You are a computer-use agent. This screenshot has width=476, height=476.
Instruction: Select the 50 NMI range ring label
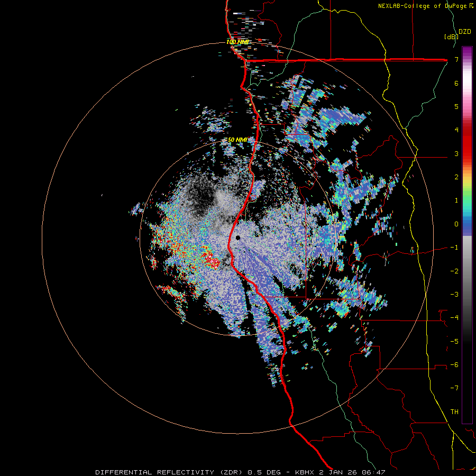coord(237,140)
